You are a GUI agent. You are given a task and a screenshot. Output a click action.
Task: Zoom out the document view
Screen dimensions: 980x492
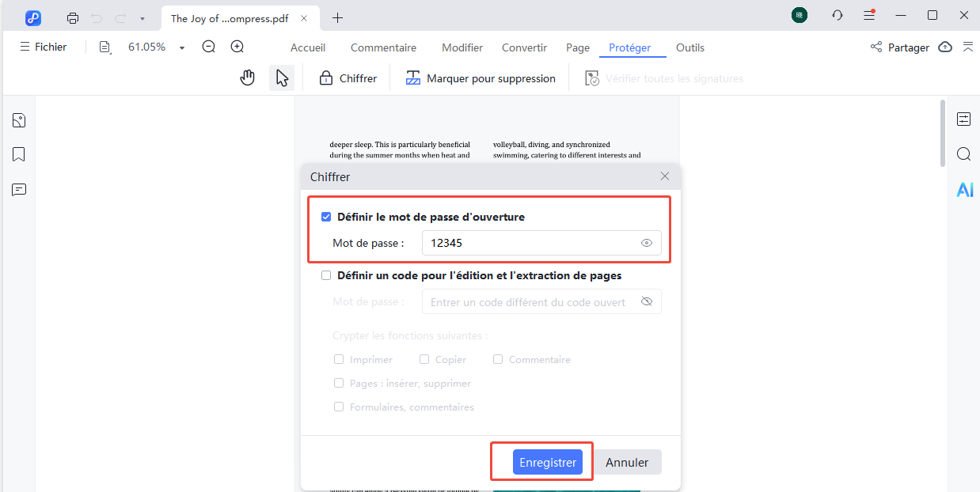point(208,47)
